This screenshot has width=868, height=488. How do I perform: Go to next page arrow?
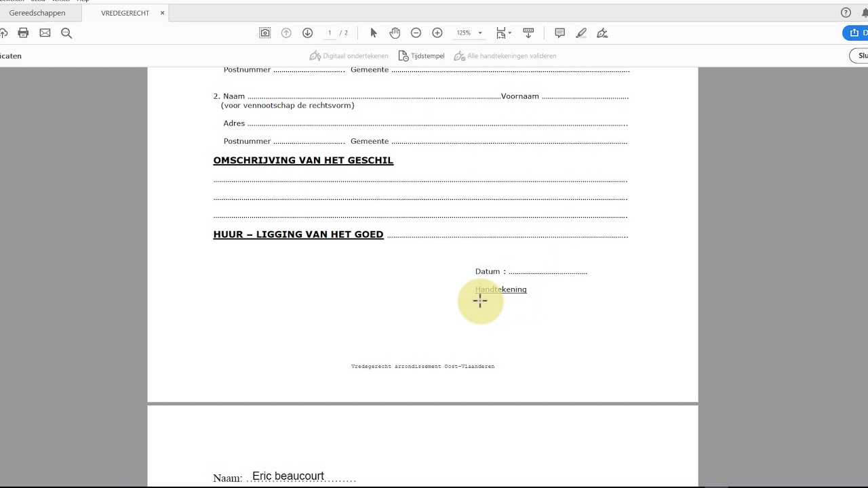tap(307, 33)
